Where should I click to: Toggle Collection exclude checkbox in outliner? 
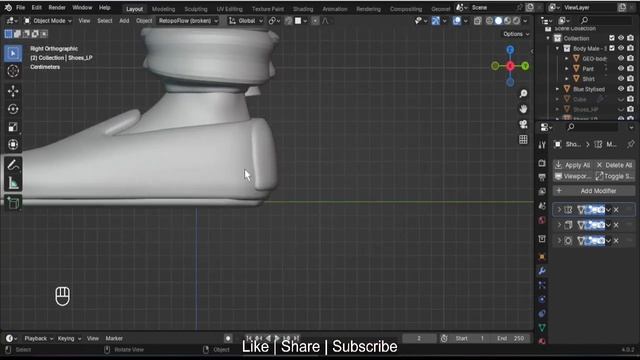coord(612,38)
